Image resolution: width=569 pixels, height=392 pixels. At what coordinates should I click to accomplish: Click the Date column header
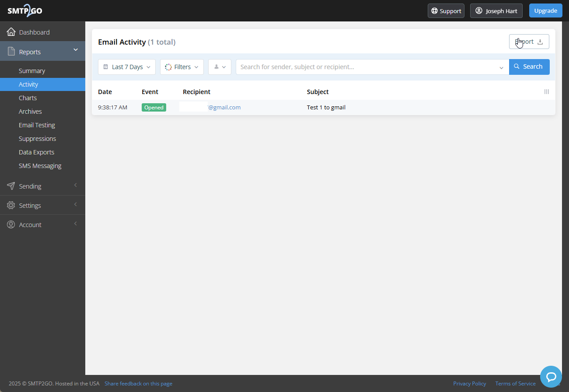(105, 92)
